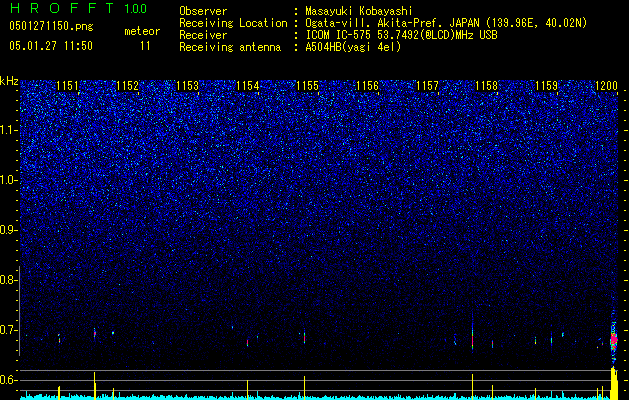Click the 1154 time marker
The width and height of the screenshot is (629, 400).
point(248,86)
